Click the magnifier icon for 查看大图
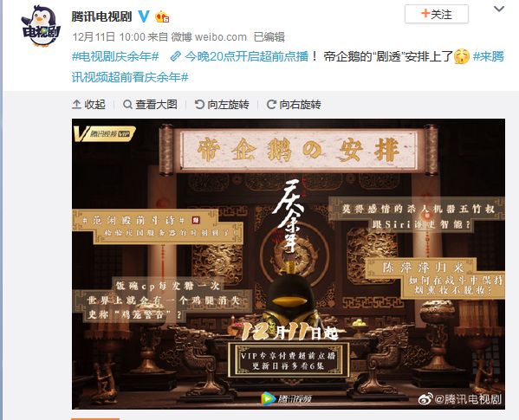This screenshot has height=420, width=519. (127, 105)
